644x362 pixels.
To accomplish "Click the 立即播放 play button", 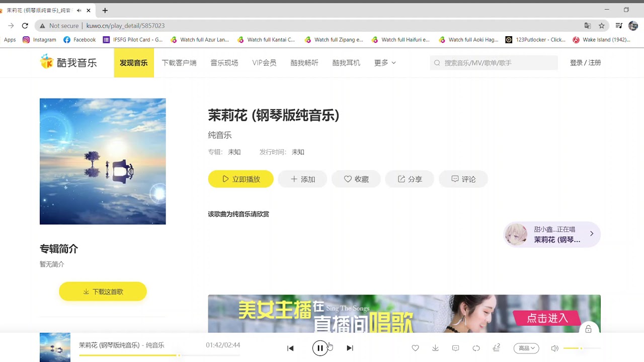I will pos(241,179).
